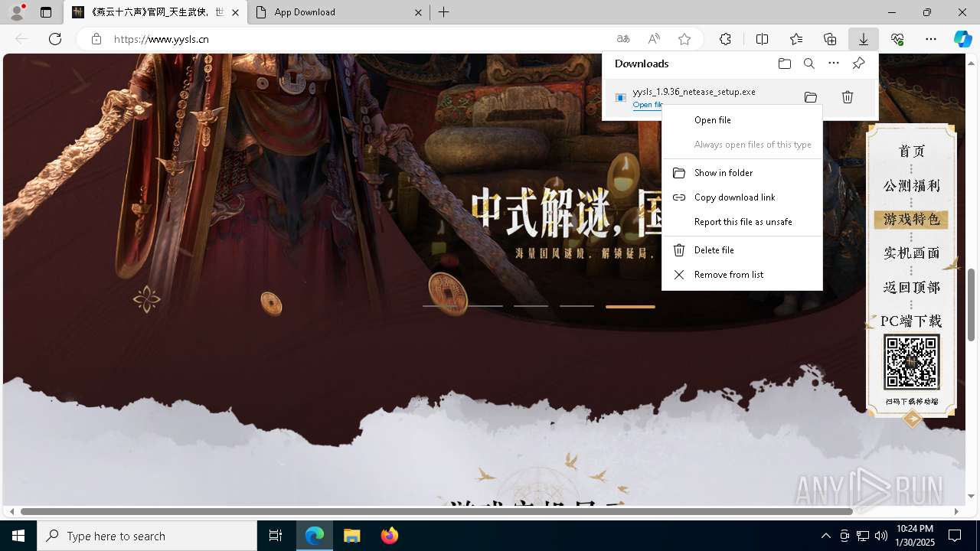
Task: Open Settings and more menu
Action: click(x=931, y=39)
